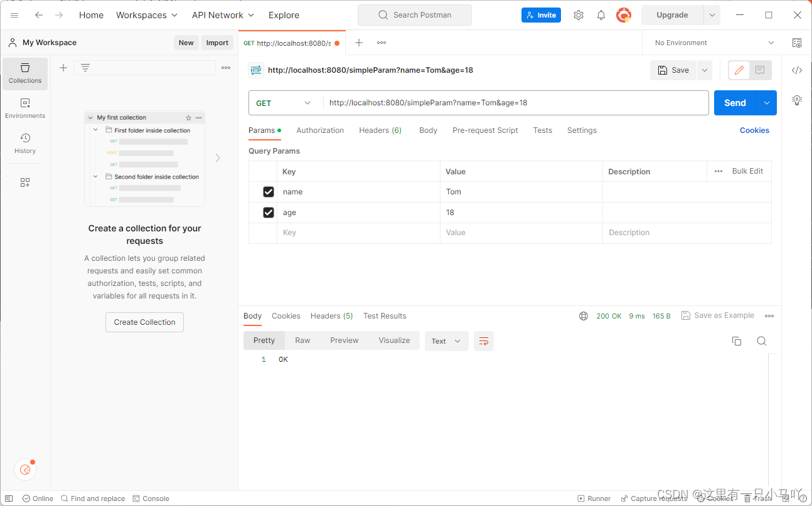Image resolution: width=812 pixels, height=506 pixels.
Task: Open the user avatar icon
Action: (624, 15)
